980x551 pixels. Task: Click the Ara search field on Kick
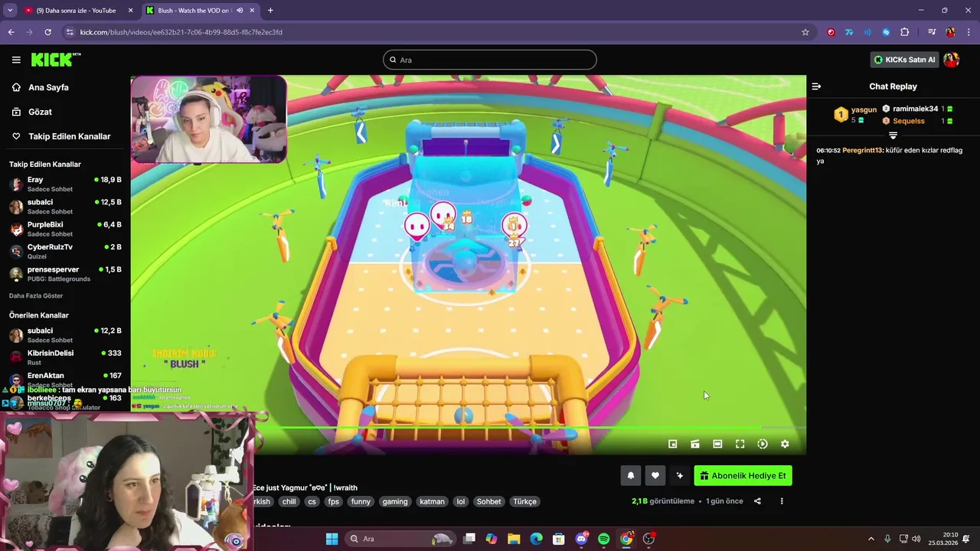click(x=490, y=60)
